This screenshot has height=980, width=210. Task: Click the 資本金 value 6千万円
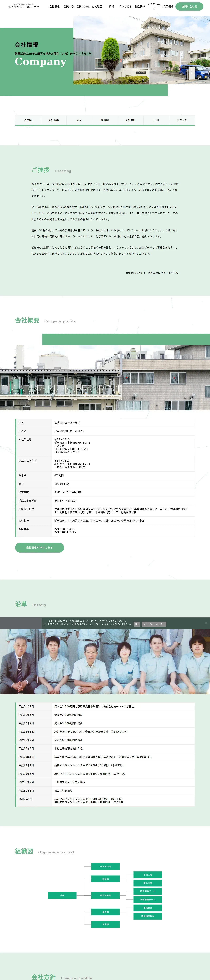tap(59, 475)
